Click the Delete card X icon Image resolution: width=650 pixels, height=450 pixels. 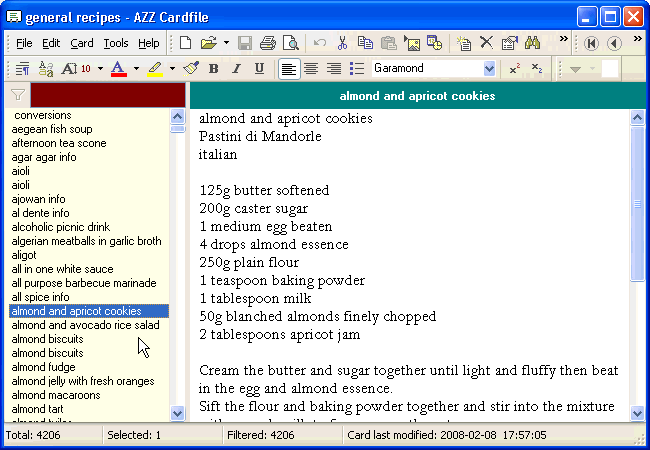click(487, 43)
